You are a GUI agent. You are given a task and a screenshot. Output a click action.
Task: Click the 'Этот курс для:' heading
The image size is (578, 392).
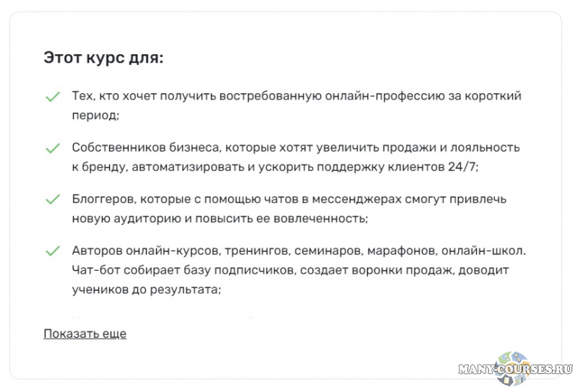(103, 58)
